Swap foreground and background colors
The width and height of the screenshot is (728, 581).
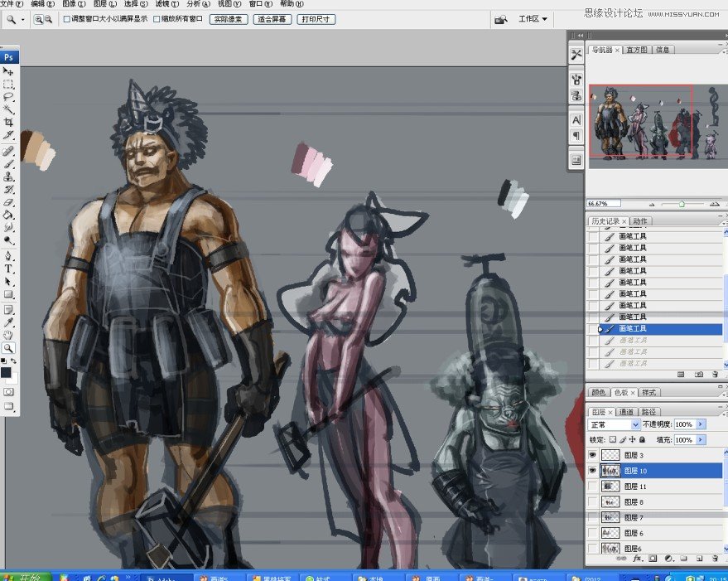(13, 361)
